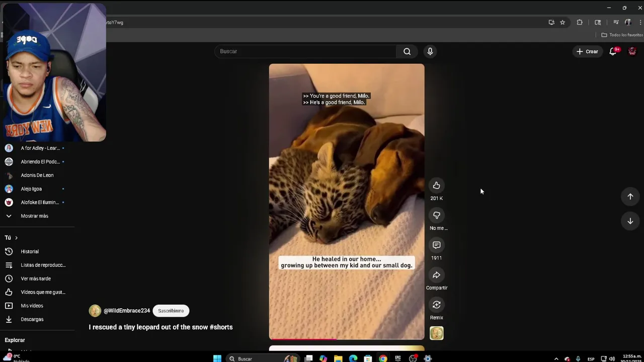This screenshot has height=362, width=644.
Task: Open File Explorer from taskbar
Action: click(338, 358)
